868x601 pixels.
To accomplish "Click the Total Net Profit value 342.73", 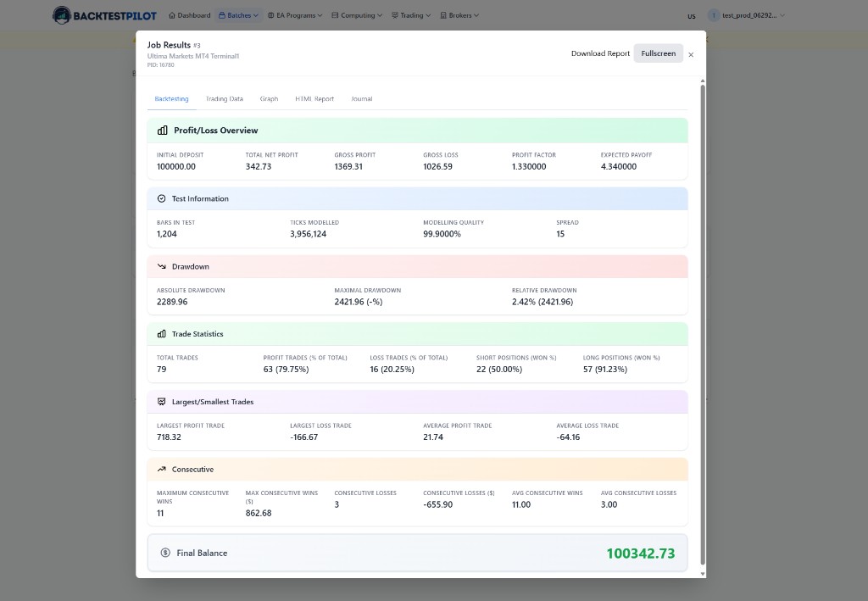I will (259, 167).
